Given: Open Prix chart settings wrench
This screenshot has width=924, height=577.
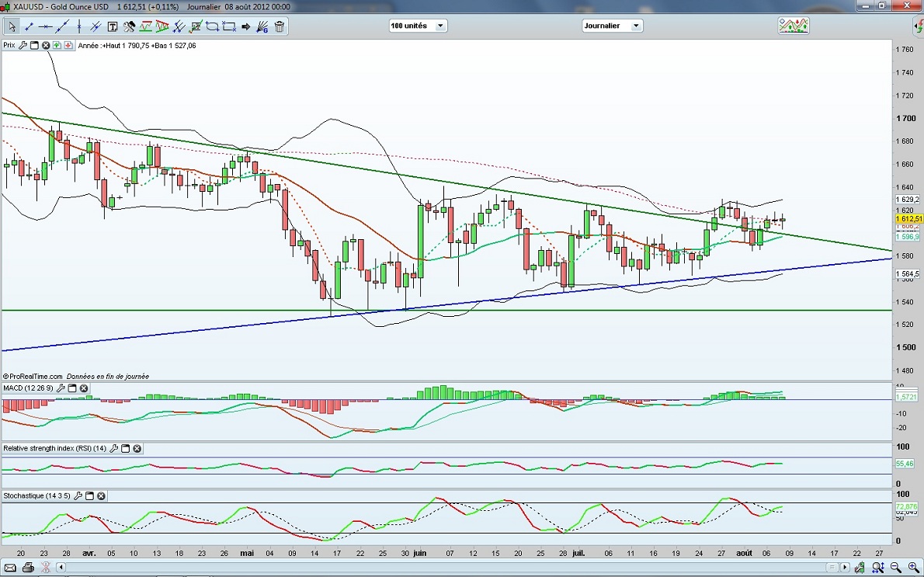Looking at the screenshot, I should (x=23, y=46).
